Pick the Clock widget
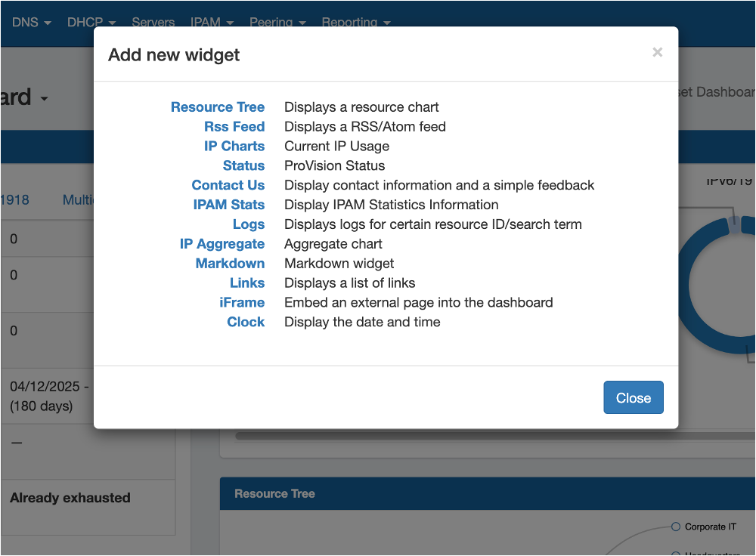The image size is (756, 556). 246,323
